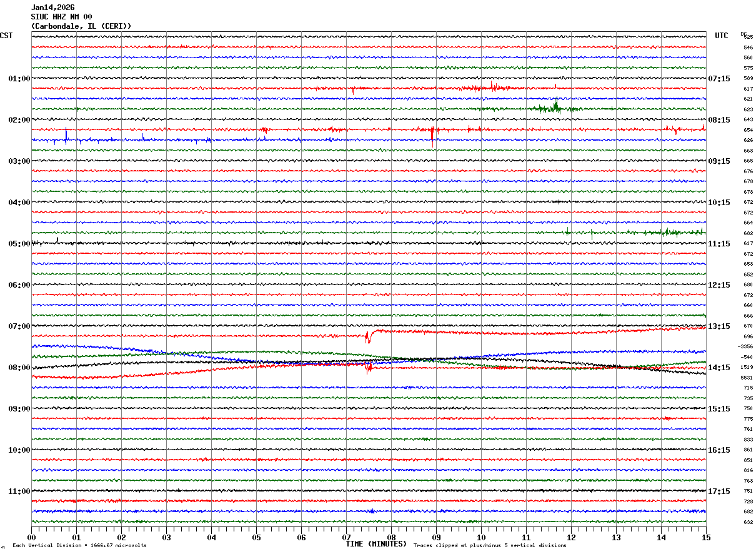Click the DC offset value 525
The image size is (756, 554).
pyautogui.click(x=748, y=37)
